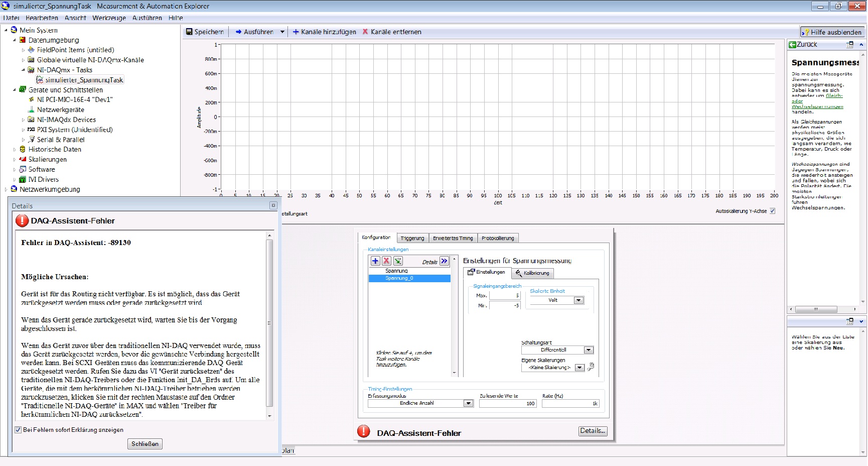Click the Zurück green arrow icon

[792, 45]
